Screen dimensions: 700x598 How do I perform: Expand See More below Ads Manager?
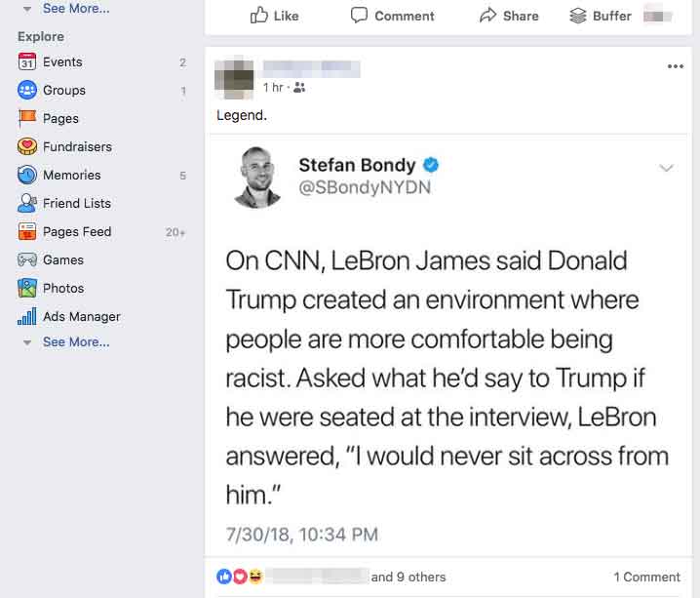[75, 342]
